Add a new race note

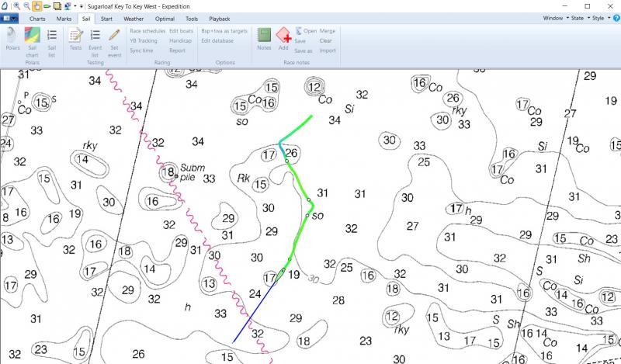(x=283, y=39)
